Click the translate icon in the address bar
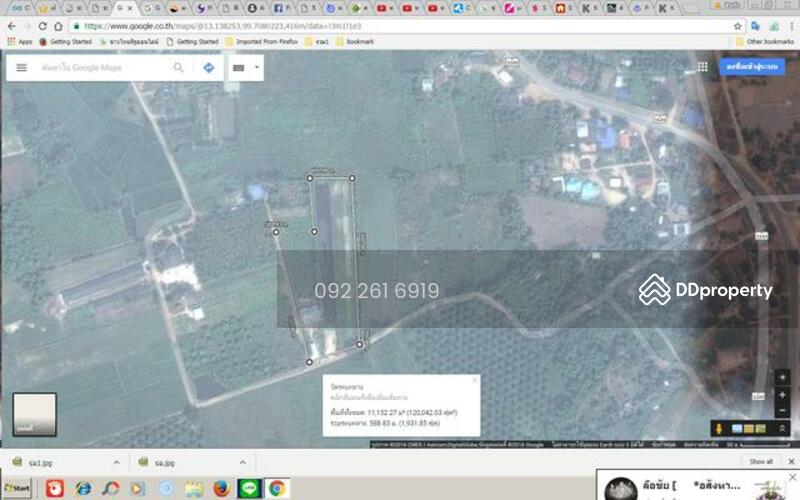 [x=756, y=26]
